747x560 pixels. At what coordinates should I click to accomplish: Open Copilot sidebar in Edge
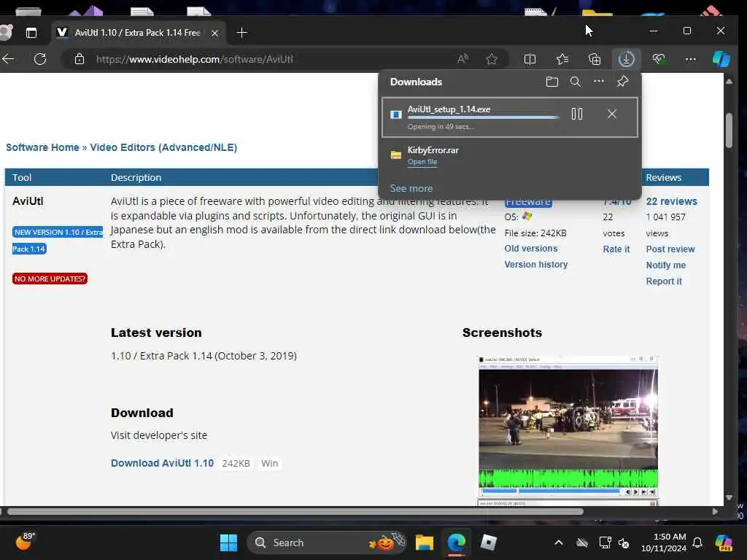click(721, 59)
